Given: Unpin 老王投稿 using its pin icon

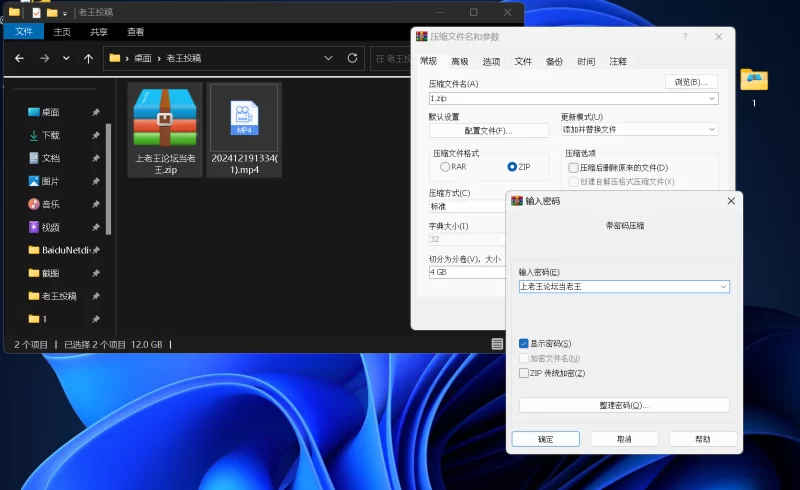Looking at the screenshot, I should coord(95,296).
